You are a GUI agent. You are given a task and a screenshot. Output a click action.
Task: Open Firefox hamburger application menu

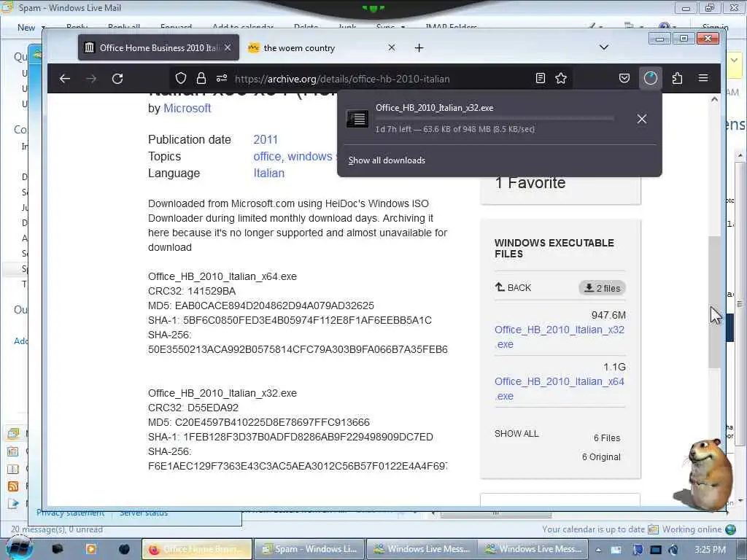click(x=703, y=78)
